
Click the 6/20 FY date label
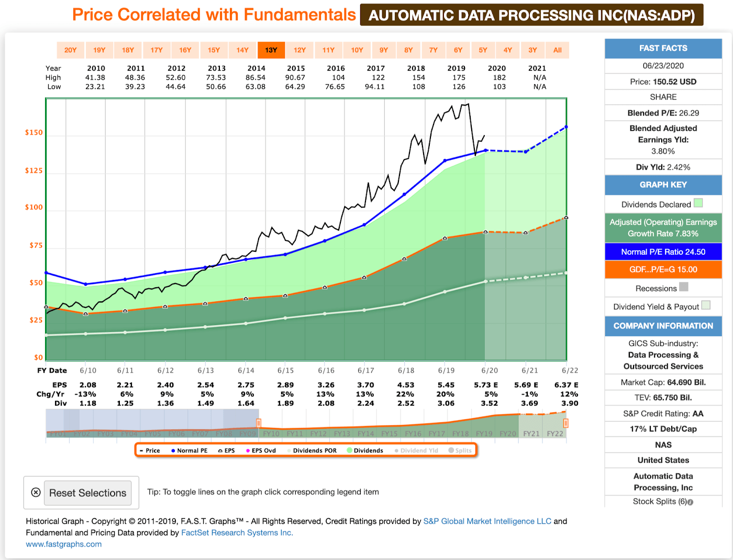click(x=490, y=371)
